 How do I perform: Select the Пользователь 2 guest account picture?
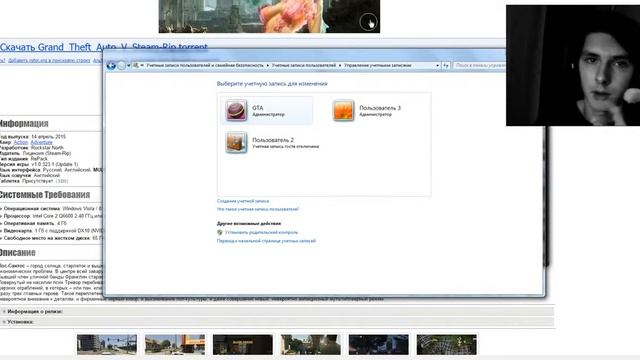click(236, 142)
